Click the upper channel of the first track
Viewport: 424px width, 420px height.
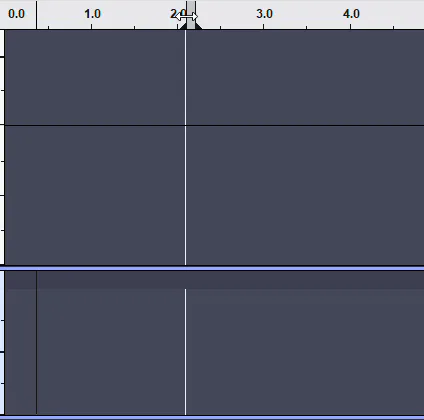point(214,77)
